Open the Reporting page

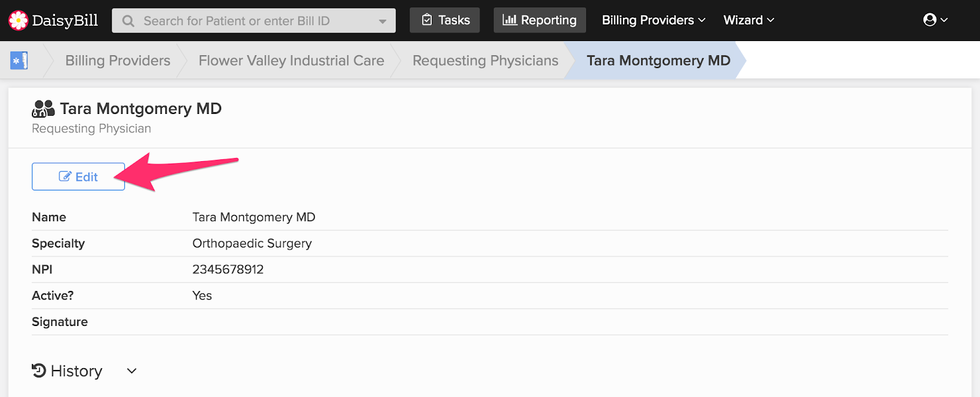tap(540, 20)
